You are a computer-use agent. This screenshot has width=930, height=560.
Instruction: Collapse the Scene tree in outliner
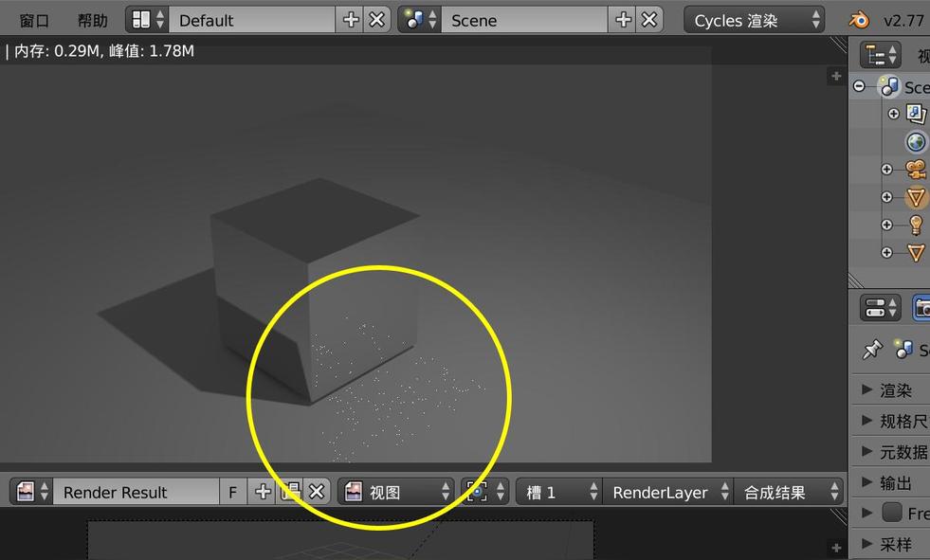[x=859, y=86]
